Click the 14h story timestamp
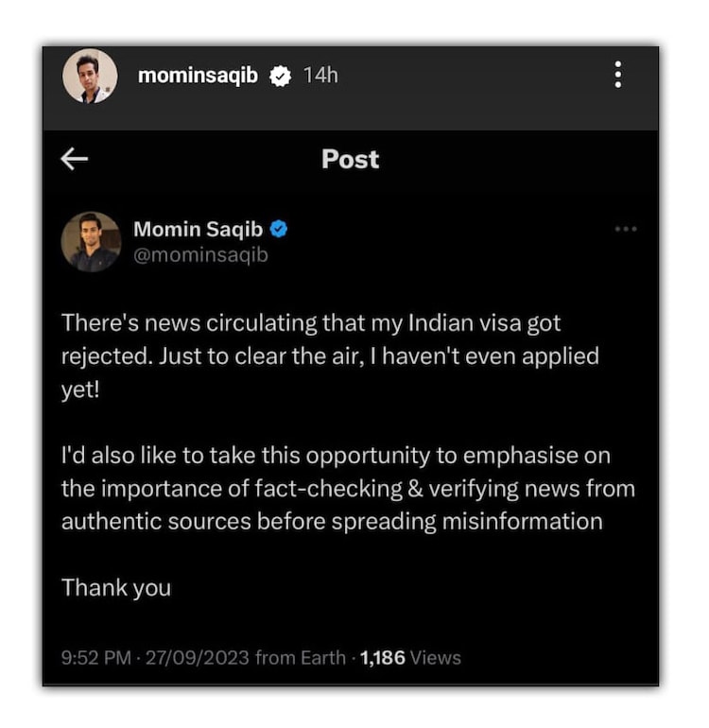This screenshot has height=728, width=709. pyautogui.click(x=320, y=76)
